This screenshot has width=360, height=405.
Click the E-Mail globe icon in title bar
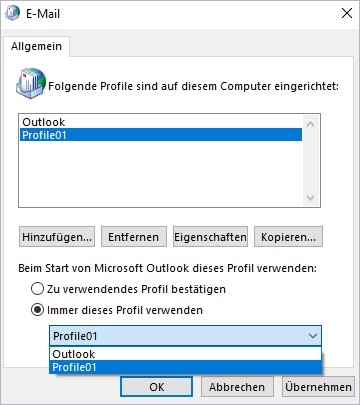(x=13, y=14)
